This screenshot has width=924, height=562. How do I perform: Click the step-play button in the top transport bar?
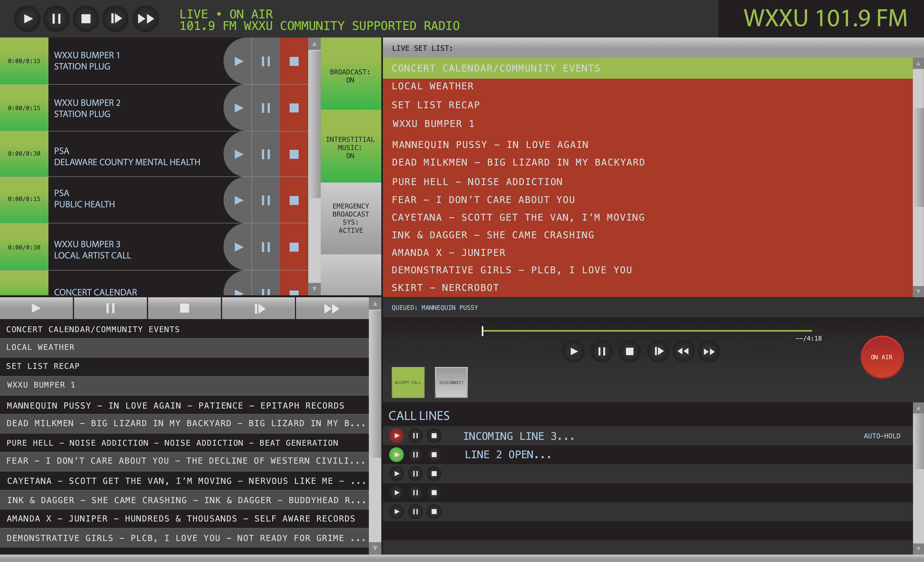[x=116, y=18]
